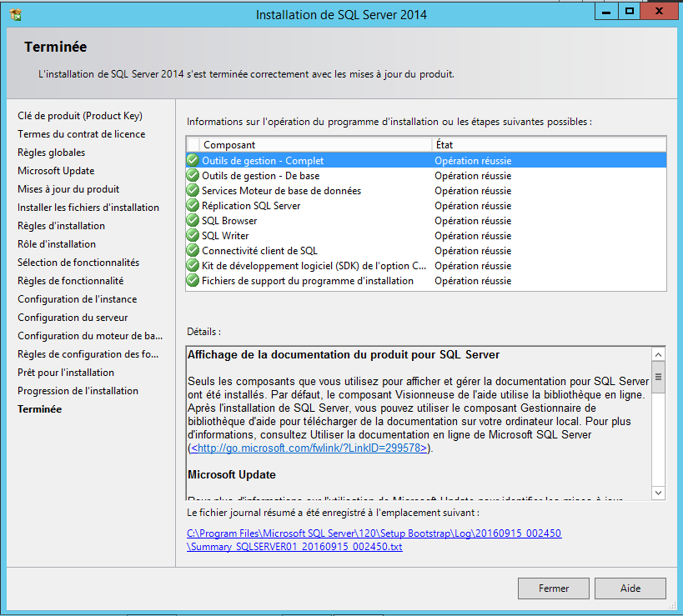Select the Fichiers de support du programme row

(426, 281)
